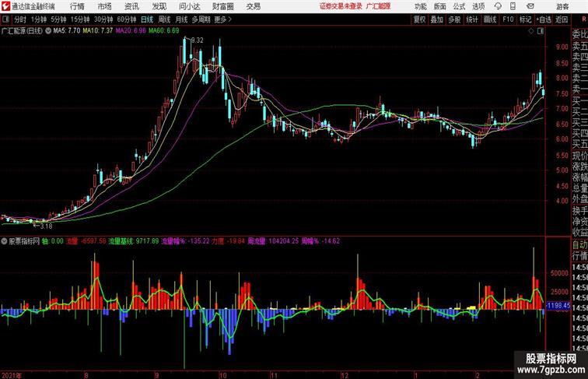
Task: Click the 统计 statistics button
Action: coord(472,19)
